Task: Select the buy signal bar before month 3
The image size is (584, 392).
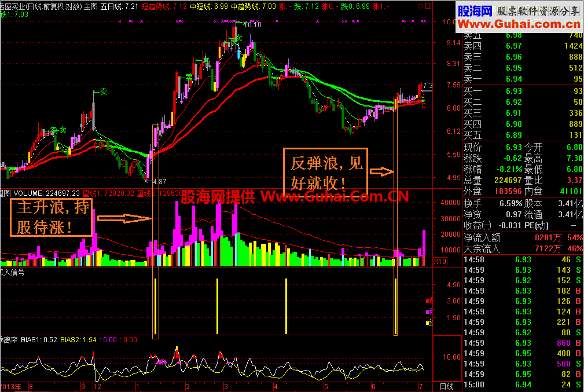Action: 217,306
